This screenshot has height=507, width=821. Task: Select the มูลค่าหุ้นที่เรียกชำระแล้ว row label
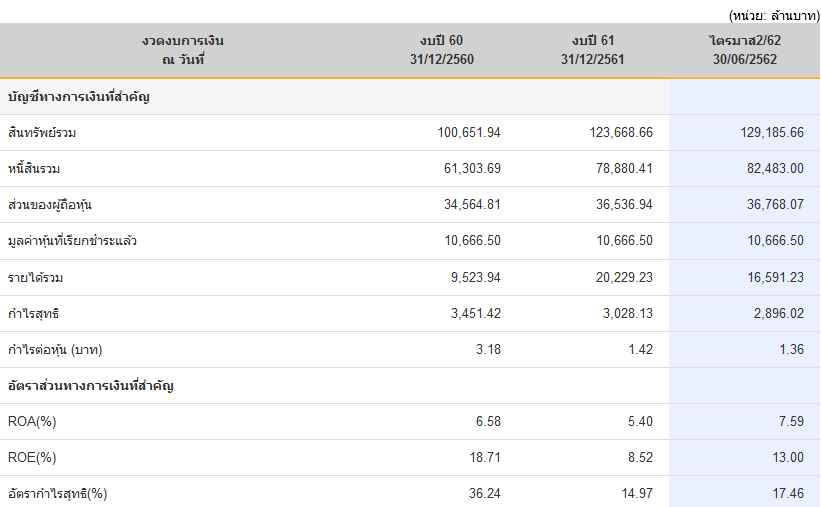pyautogui.click(x=72, y=241)
